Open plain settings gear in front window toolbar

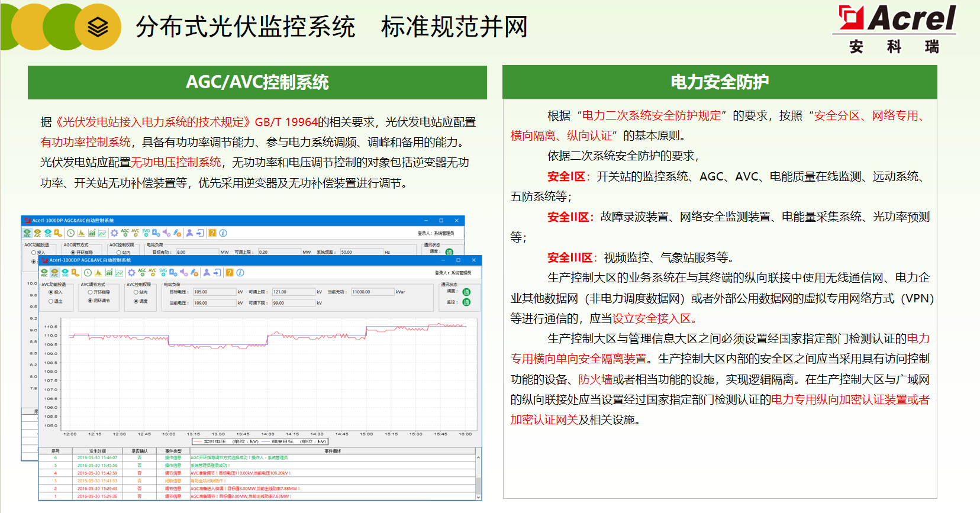pyautogui.click(x=131, y=273)
